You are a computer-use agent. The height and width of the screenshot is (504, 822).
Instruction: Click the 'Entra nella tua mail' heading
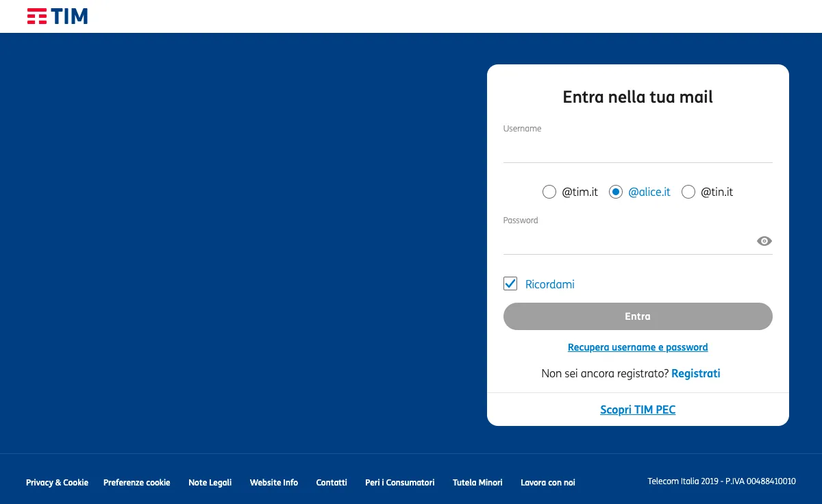point(638,97)
